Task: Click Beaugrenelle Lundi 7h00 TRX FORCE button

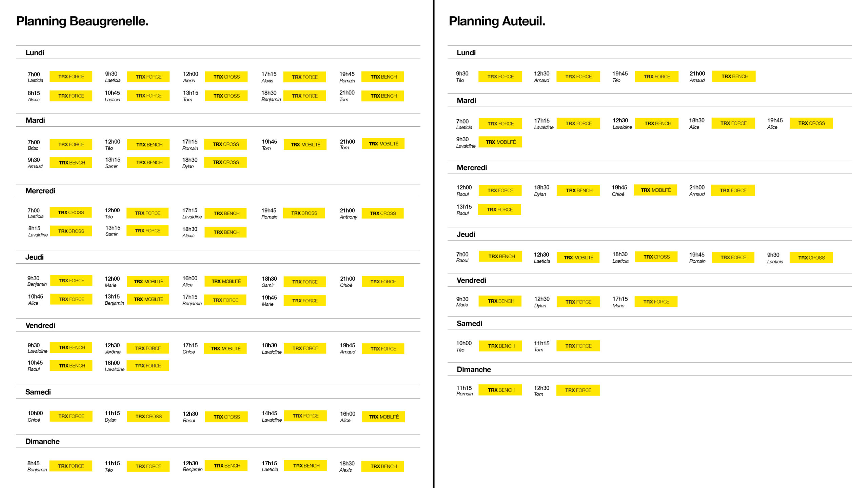Action: click(71, 77)
